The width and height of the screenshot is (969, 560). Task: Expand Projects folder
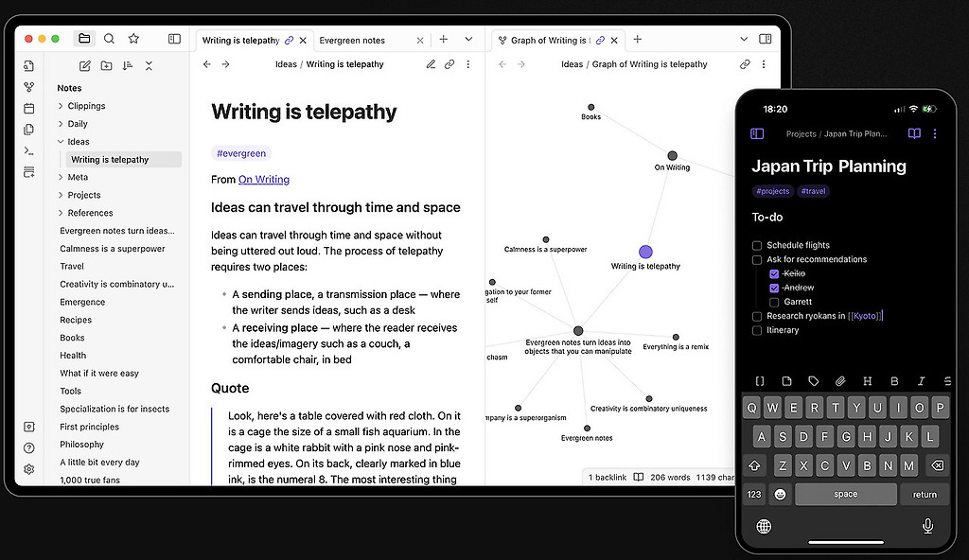coord(61,195)
